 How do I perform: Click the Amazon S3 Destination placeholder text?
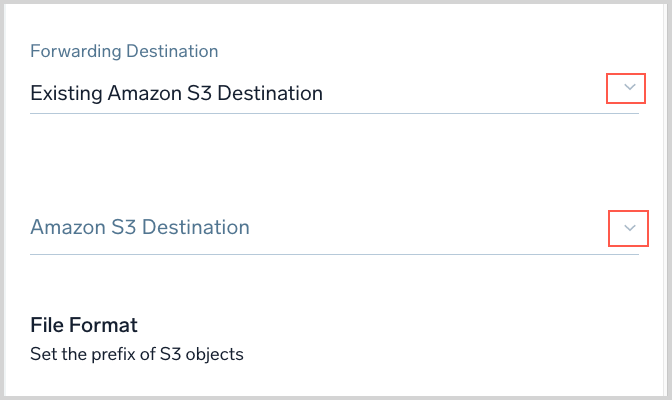click(140, 227)
